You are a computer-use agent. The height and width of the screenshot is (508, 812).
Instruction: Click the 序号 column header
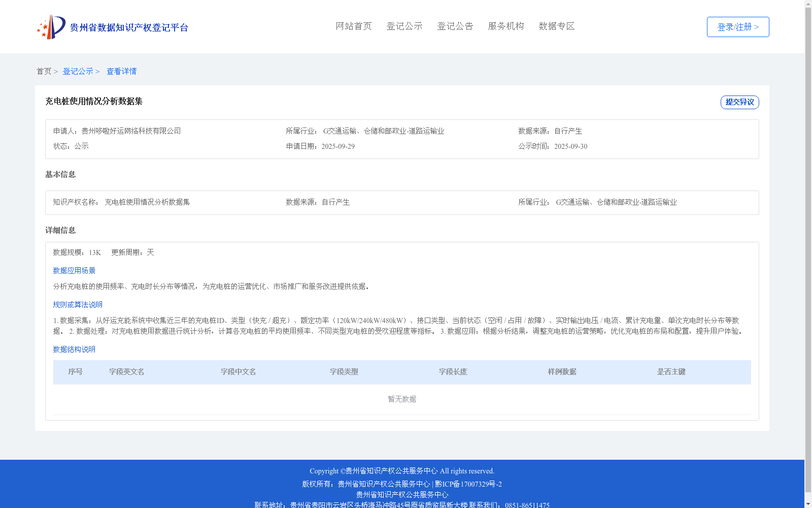coord(76,372)
